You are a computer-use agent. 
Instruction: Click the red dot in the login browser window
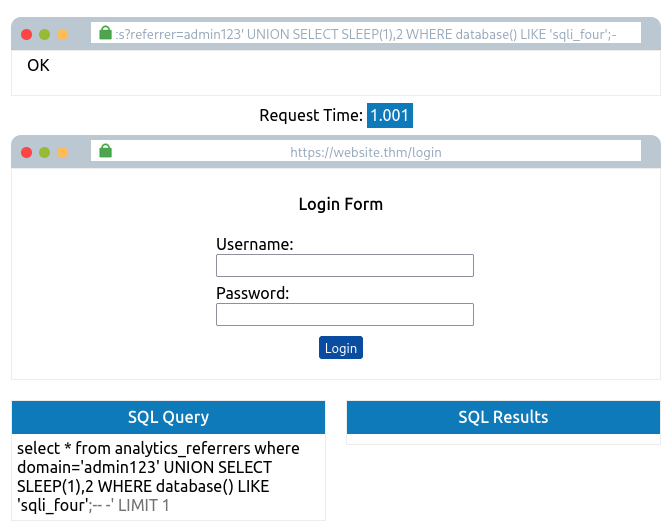(27, 152)
